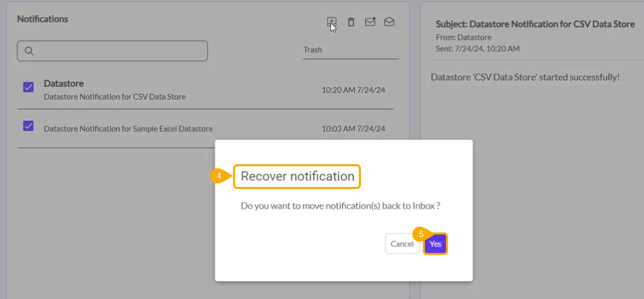Image resolution: width=644 pixels, height=299 pixels.
Task: Click the trash can delete icon
Action: (351, 22)
